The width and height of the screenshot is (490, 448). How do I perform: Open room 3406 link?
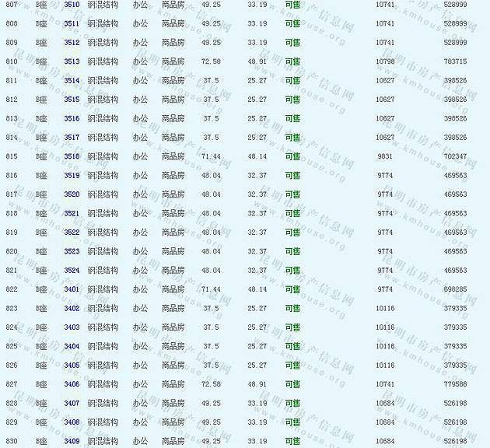(72, 384)
